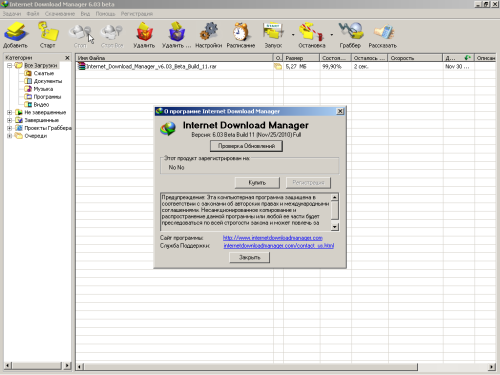Image resolution: width=500 pixels, height=375 pixels.
Task: Sort by Состояние column header
Action: coord(336,58)
